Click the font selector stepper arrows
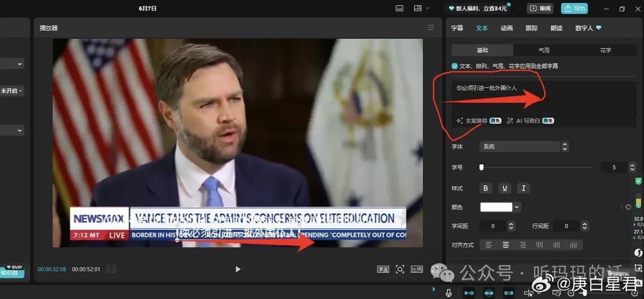The width and height of the screenshot is (644, 299). click(x=564, y=147)
